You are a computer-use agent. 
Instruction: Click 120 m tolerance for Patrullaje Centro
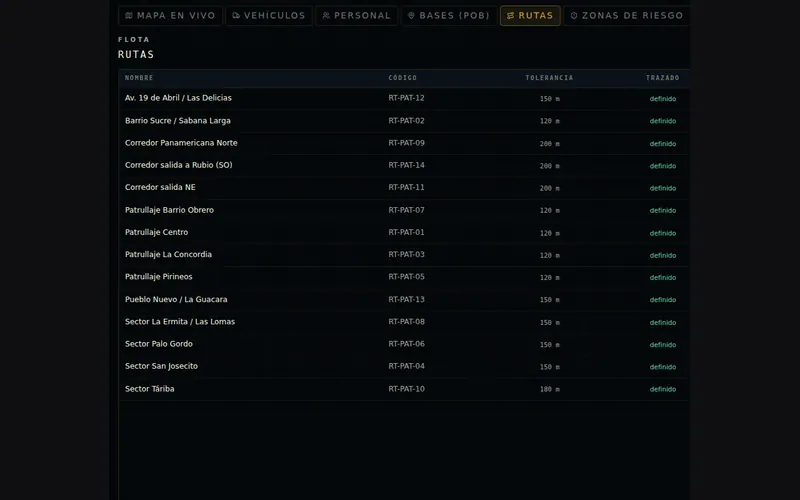(549, 233)
